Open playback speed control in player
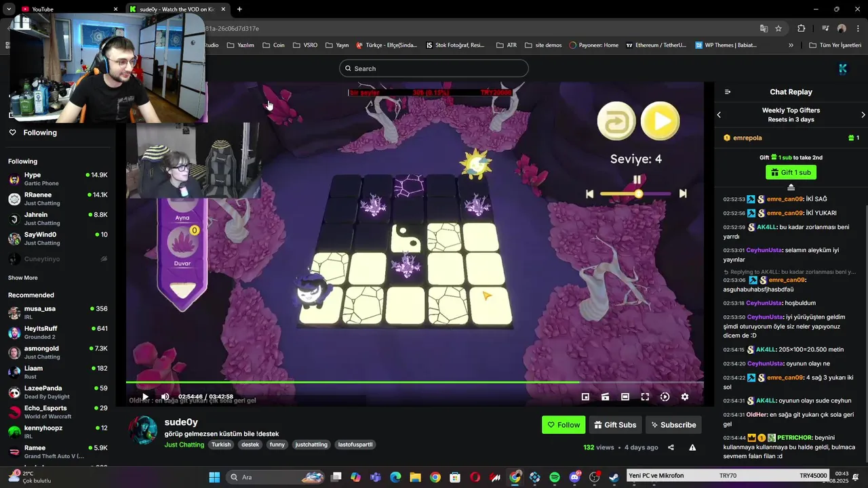 (x=665, y=396)
